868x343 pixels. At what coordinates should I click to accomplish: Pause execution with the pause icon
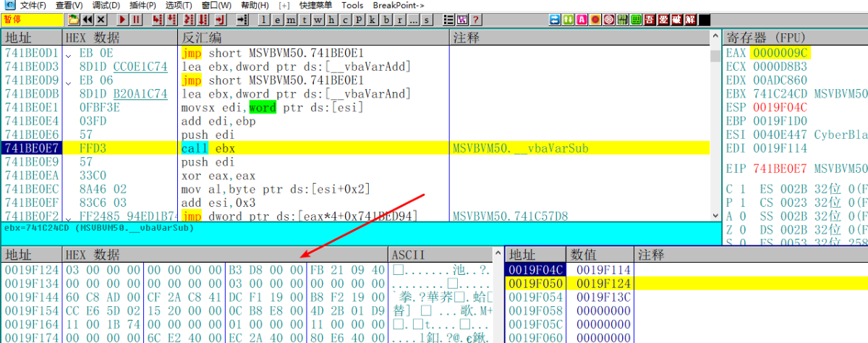tap(136, 19)
